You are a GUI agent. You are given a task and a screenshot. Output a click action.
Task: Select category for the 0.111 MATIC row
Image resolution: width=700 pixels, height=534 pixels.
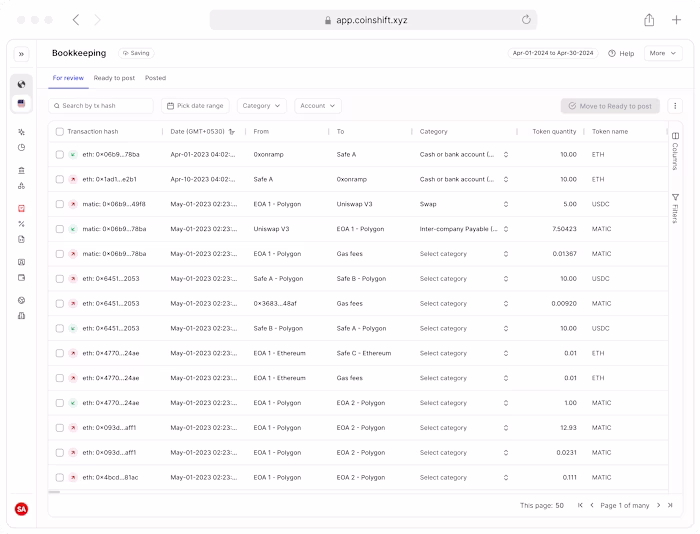tap(464, 478)
